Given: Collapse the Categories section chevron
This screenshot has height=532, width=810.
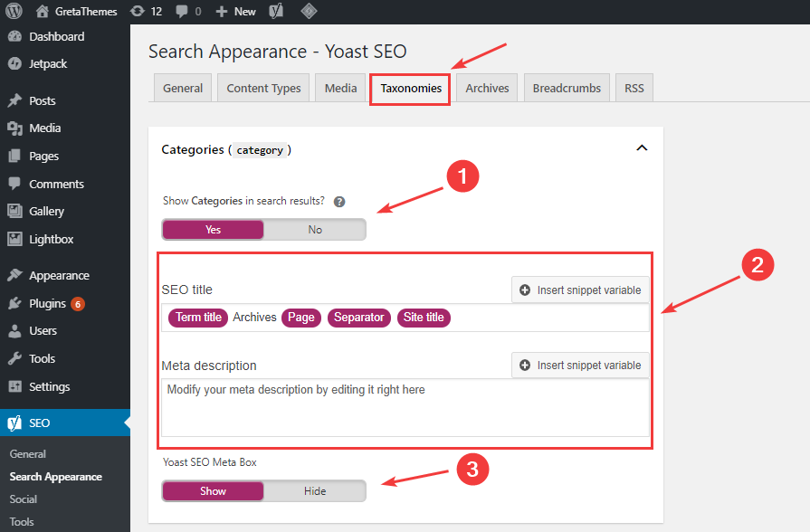Looking at the screenshot, I should click(x=642, y=148).
